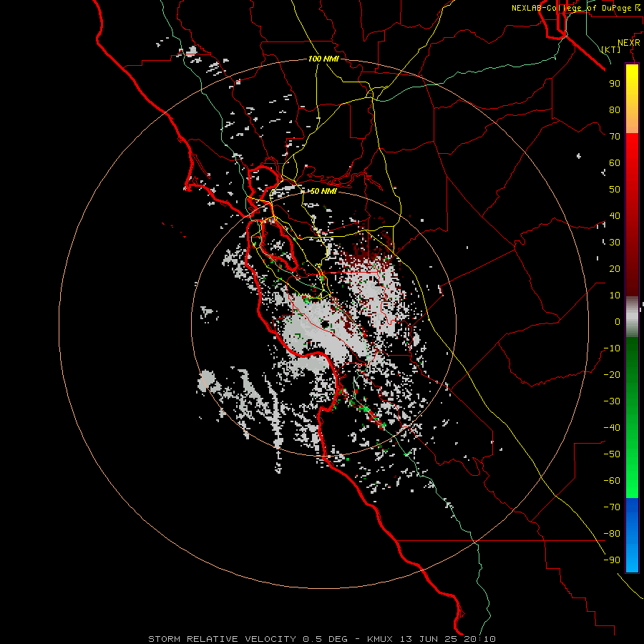This screenshot has width=644, height=644.
Task: Click the -10 value on the velocity scale
Action: click(x=612, y=348)
